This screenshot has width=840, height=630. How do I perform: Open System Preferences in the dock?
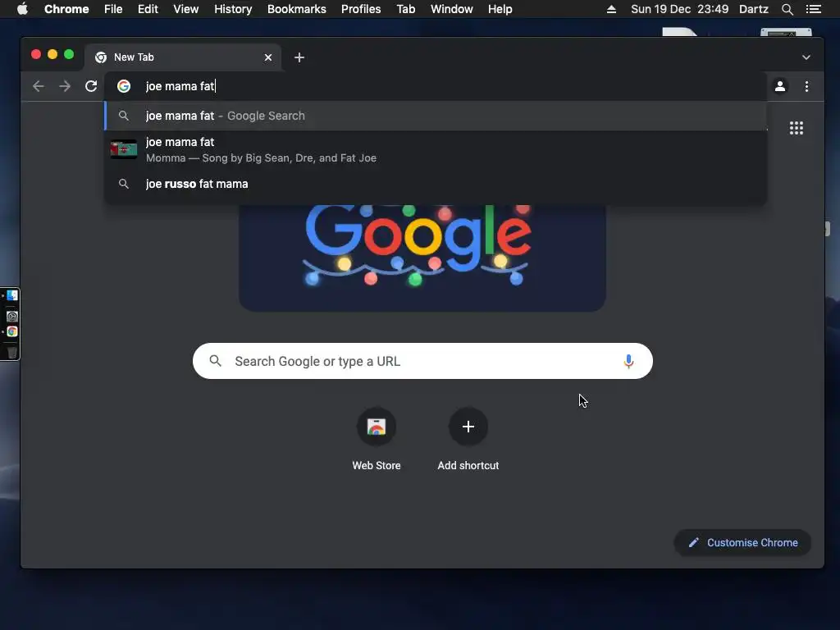click(x=11, y=316)
